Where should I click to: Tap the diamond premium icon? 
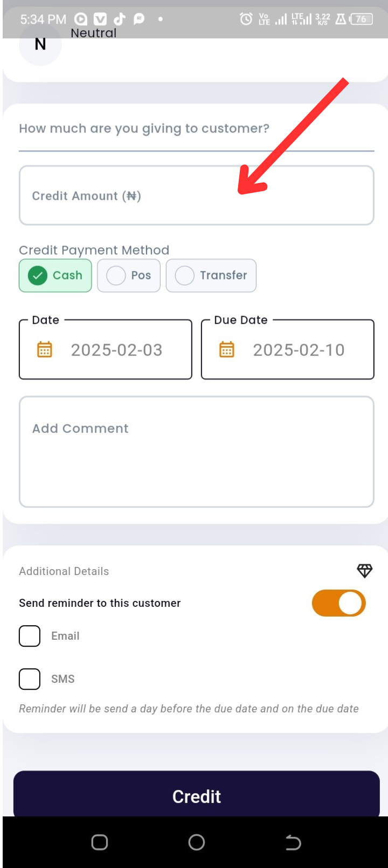pos(365,571)
